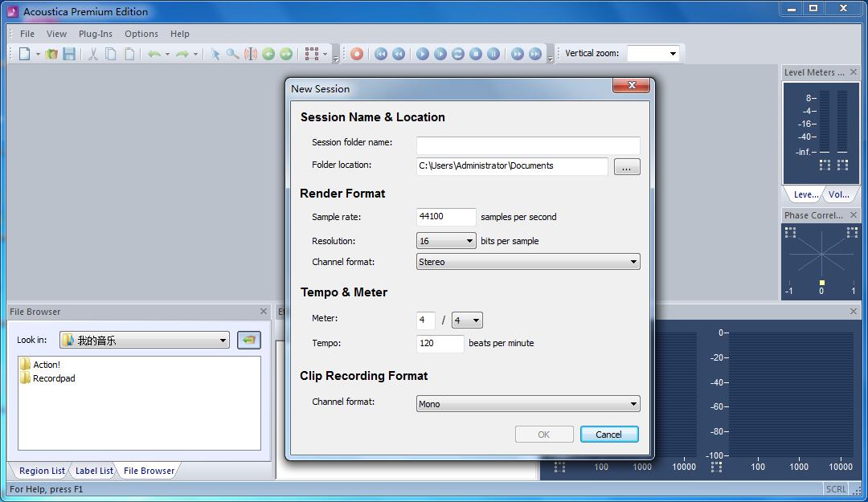Click the Save floppy disk icon

tap(69, 54)
